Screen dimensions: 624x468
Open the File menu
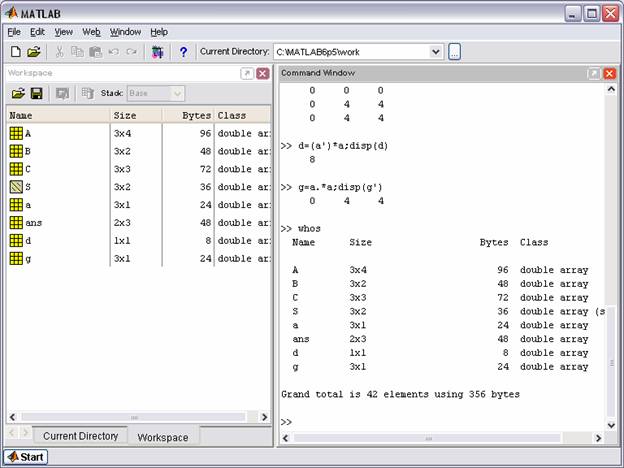(14, 32)
